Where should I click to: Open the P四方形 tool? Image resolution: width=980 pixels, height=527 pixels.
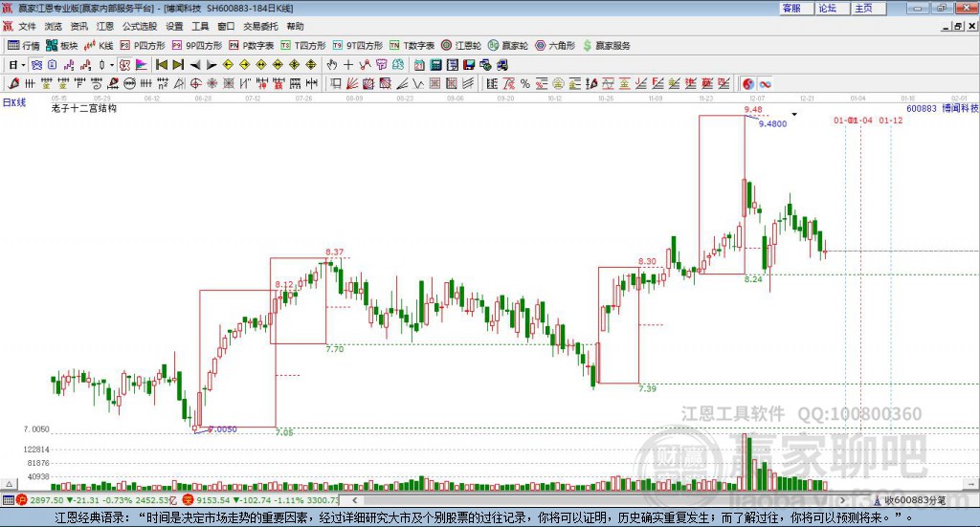143,46
